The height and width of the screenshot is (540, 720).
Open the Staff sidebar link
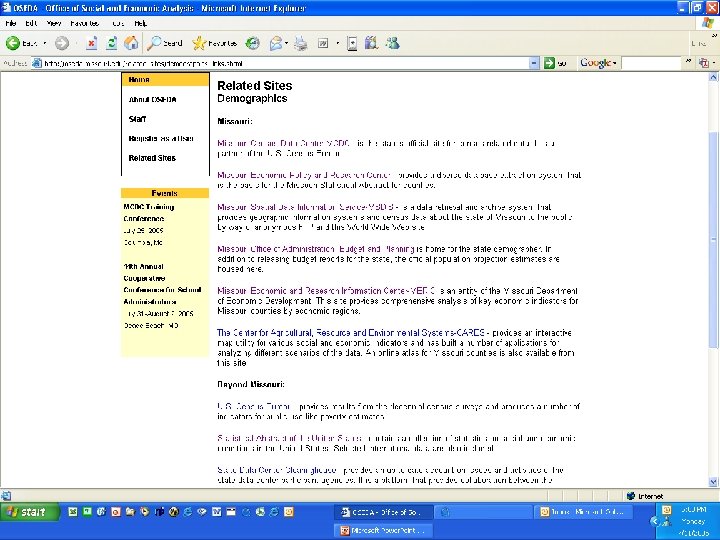(137, 119)
